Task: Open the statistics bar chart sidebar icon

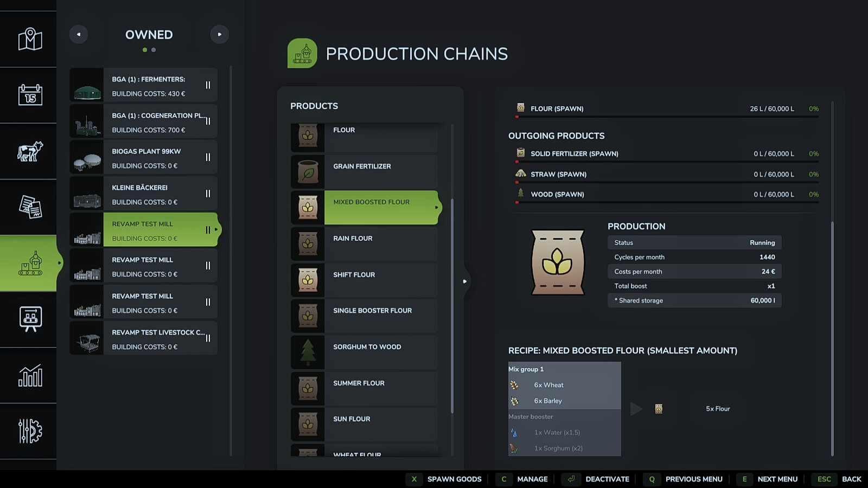Action: [x=30, y=375]
